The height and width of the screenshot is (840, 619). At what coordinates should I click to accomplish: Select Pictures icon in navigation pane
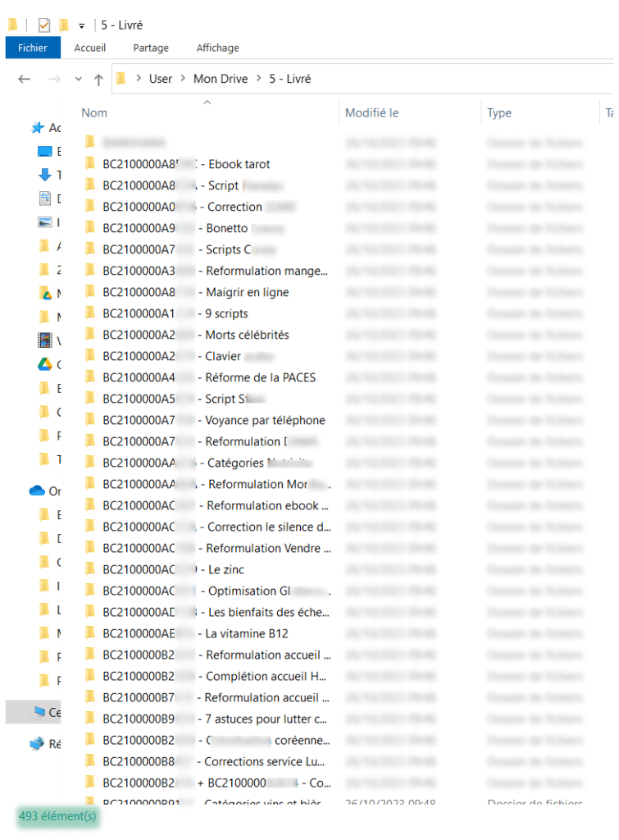coord(45,221)
